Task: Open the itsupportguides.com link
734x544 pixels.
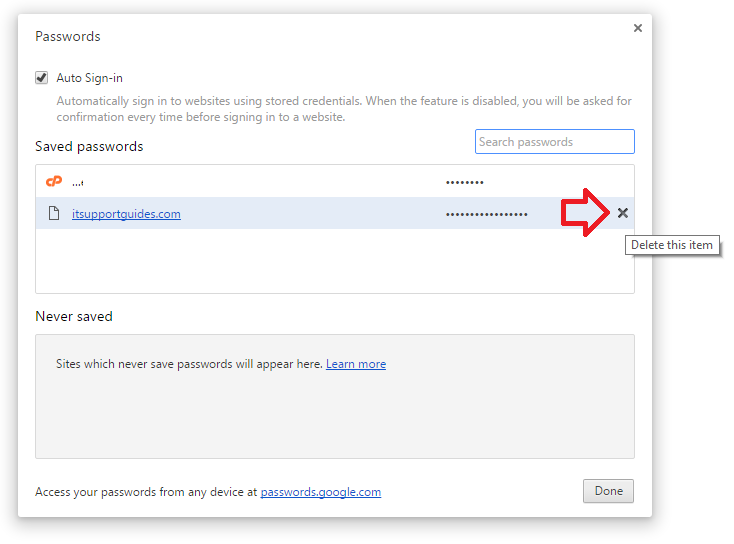Action: pyautogui.click(x=126, y=214)
